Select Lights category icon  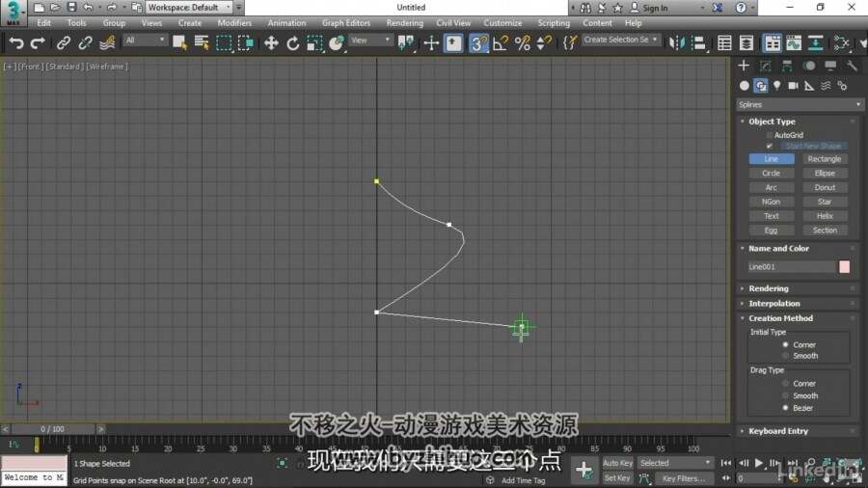[777, 86]
